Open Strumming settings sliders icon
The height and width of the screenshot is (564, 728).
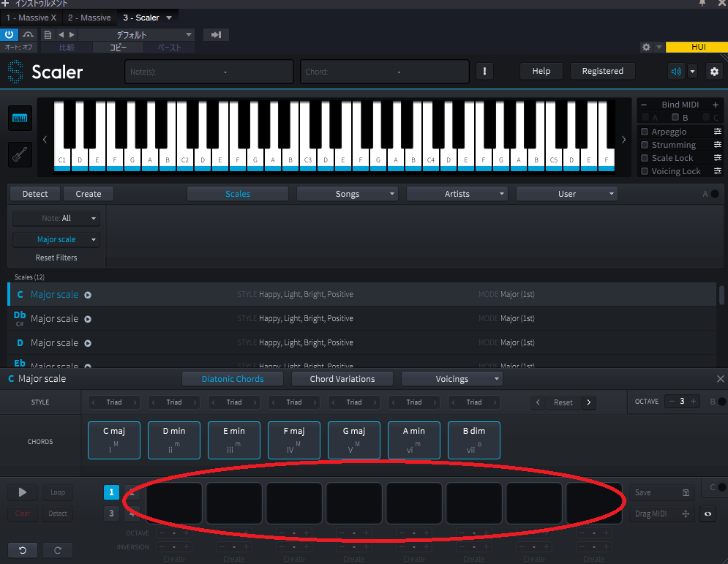tap(717, 145)
